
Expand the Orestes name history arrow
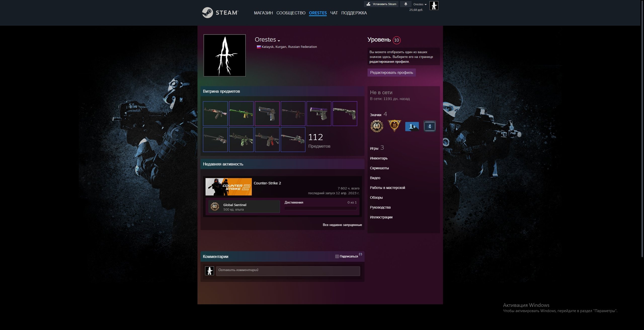coord(279,41)
